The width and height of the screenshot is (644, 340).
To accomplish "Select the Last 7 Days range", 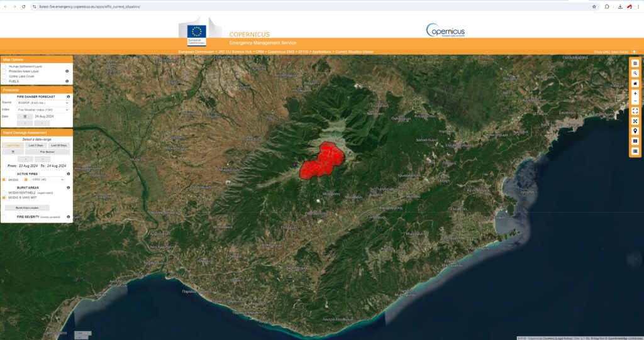I will (x=36, y=145).
